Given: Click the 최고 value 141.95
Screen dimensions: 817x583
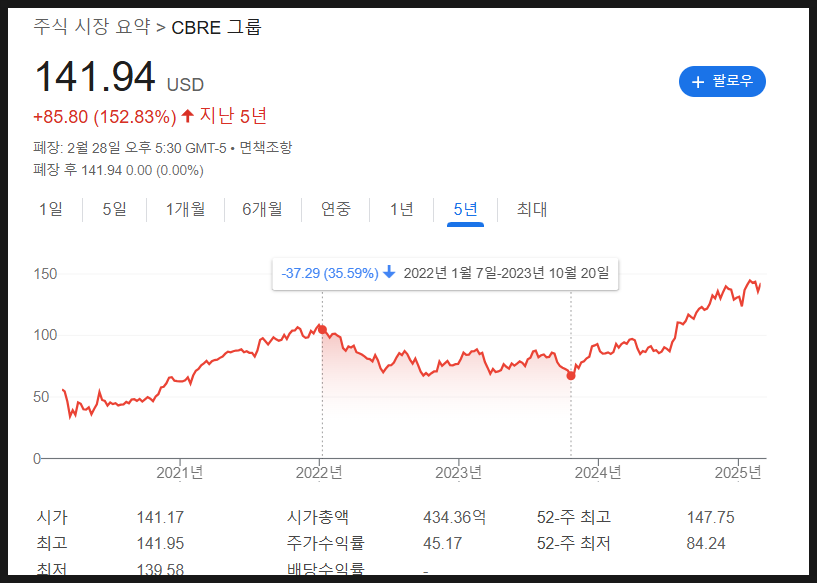Looking at the screenshot, I should [160, 543].
